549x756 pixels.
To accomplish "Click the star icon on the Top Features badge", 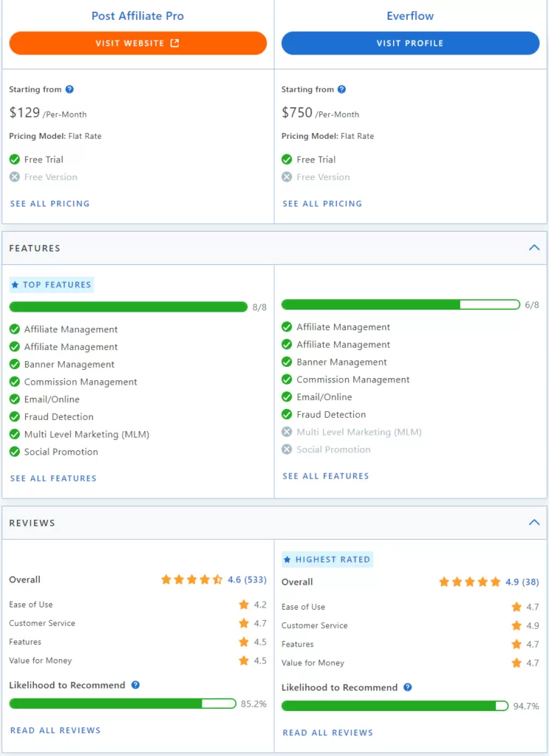I will [15, 285].
